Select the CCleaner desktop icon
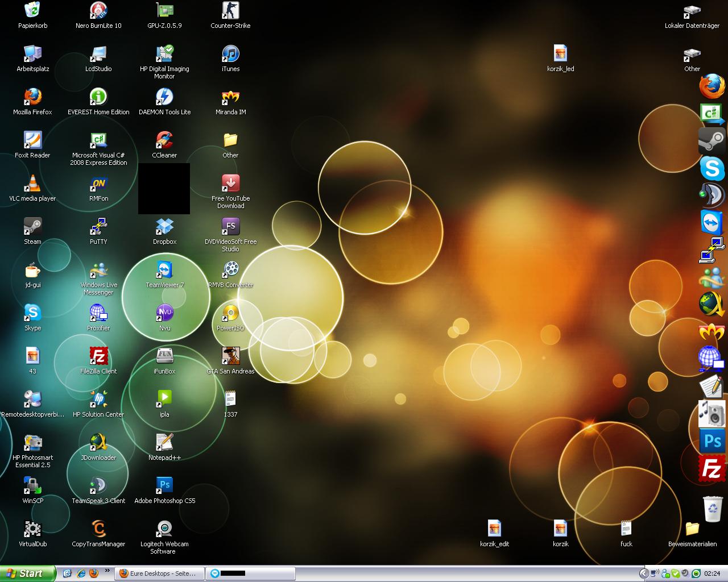728x582 pixels. pyautogui.click(x=164, y=140)
